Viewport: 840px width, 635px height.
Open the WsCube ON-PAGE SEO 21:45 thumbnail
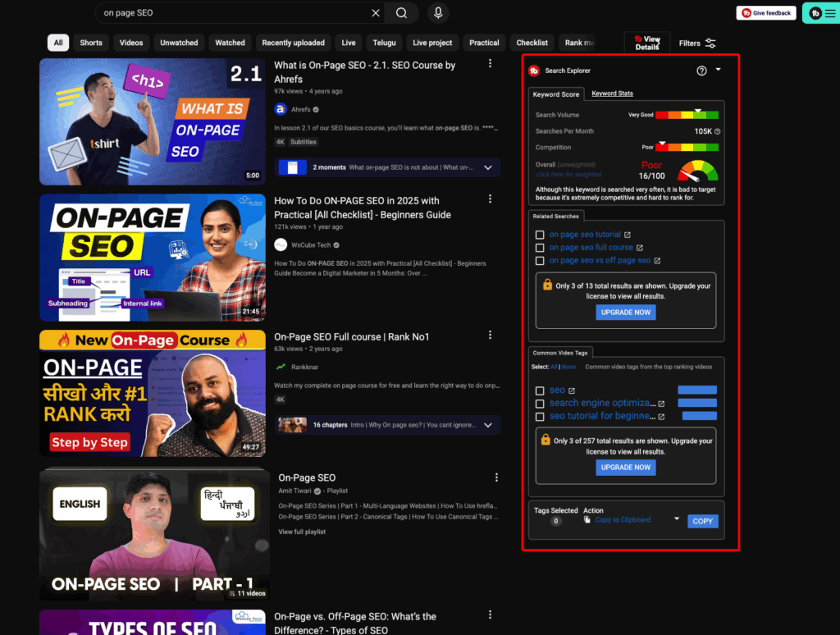pyautogui.click(x=152, y=258)
